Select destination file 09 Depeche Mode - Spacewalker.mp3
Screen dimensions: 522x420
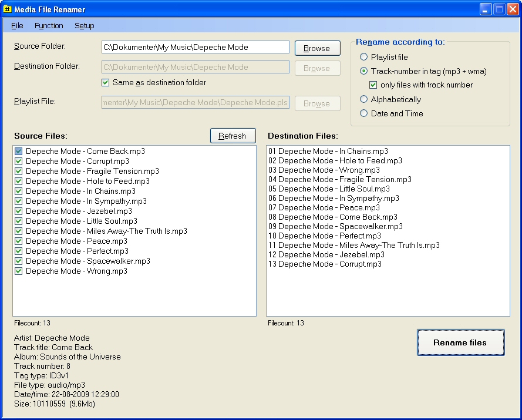pos(335,226)
